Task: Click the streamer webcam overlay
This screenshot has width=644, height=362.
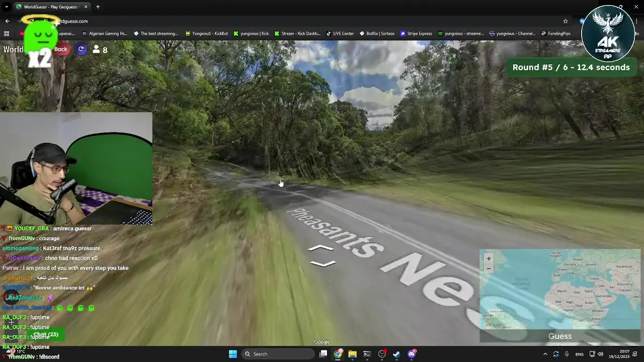Action: (x=76, y=168)
